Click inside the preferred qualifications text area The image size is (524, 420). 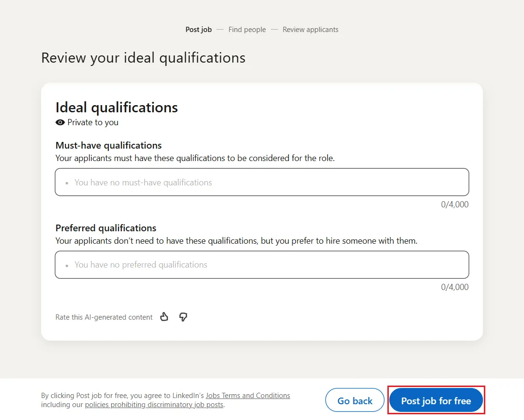[x=262, y=265]
